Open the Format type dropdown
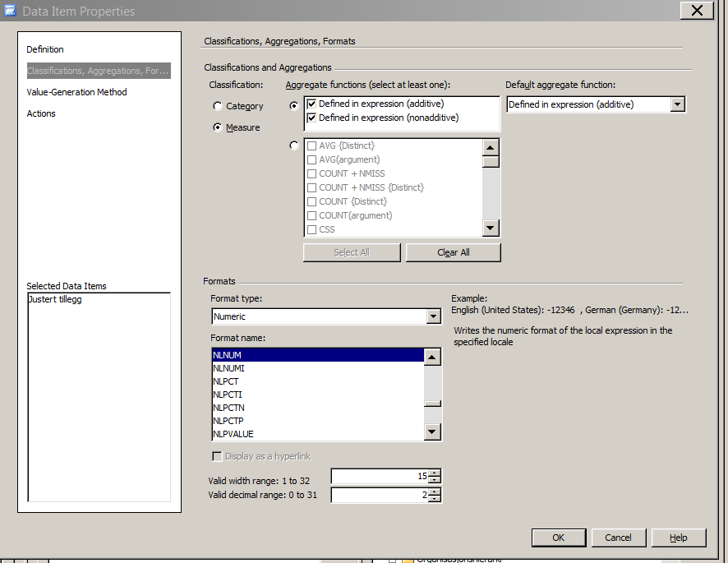 [x=433, y=316]
